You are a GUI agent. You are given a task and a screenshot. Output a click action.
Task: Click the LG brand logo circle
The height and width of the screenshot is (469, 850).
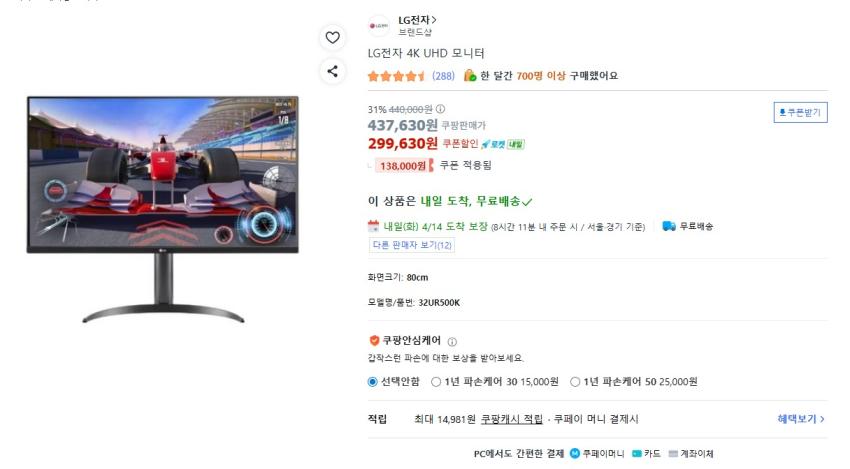tap(379, 25)
